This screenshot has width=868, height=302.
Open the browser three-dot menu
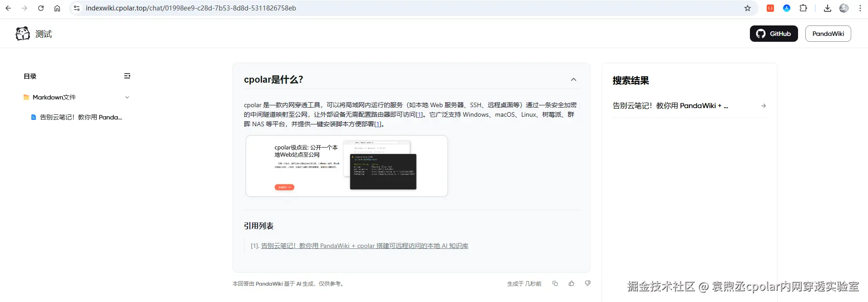[x=860, y=8]
